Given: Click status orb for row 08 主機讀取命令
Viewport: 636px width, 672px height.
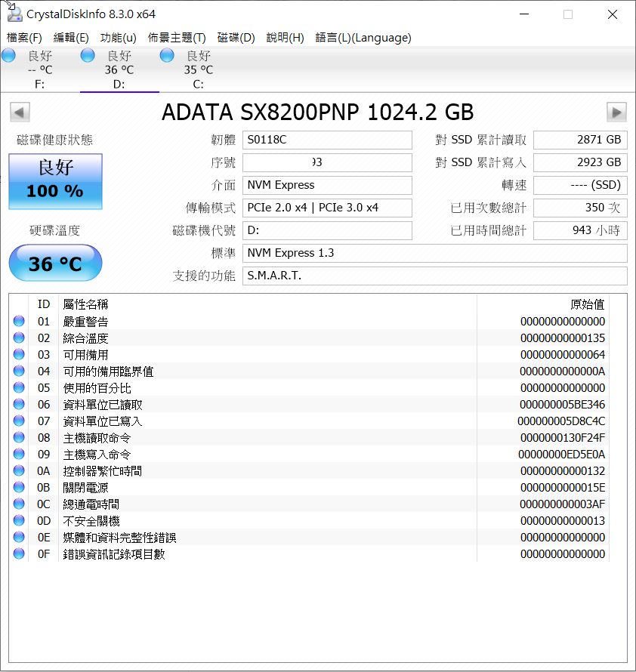Looking at the screenshot, I should coord(19,438).
